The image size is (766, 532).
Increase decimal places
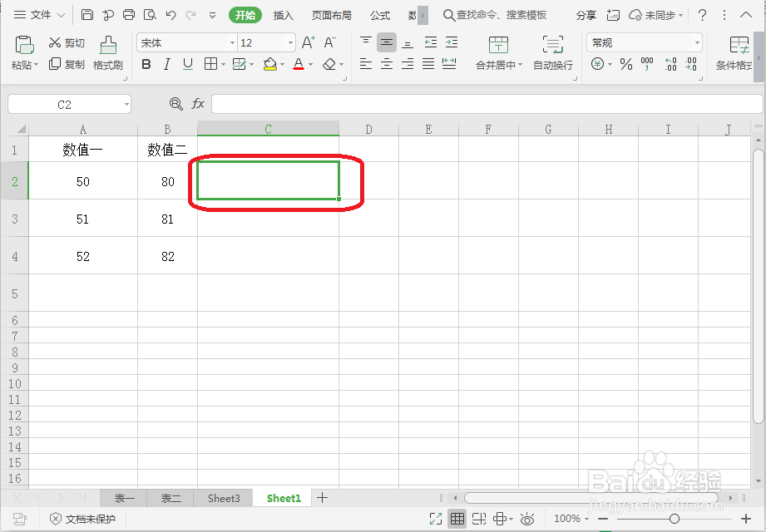click(x=670, y=64)
